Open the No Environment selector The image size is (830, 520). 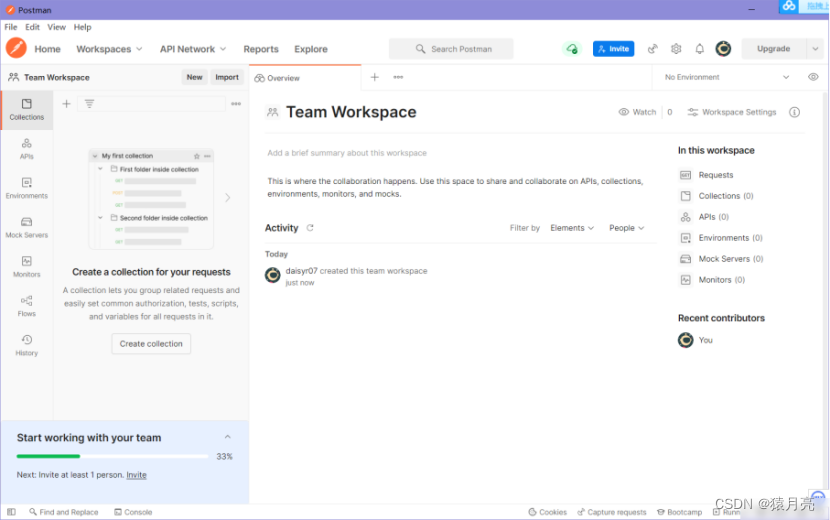point(727,77)
